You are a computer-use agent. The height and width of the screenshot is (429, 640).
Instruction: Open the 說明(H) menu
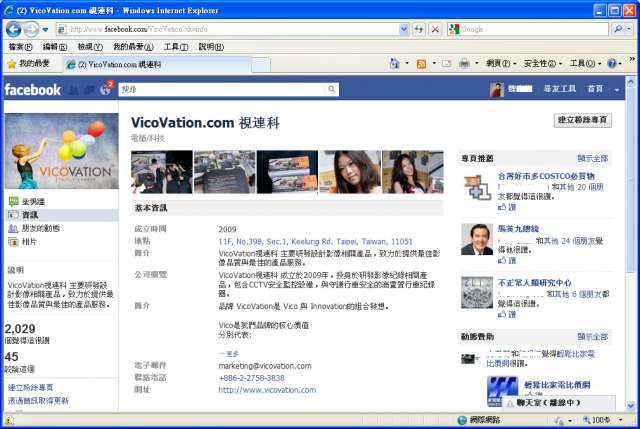pos(211,47)
